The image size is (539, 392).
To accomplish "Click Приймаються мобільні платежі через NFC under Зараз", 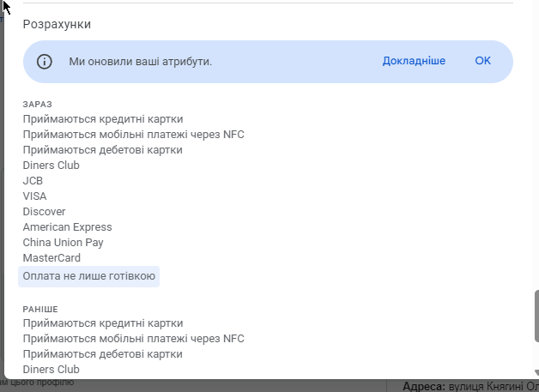I will 133,135.
